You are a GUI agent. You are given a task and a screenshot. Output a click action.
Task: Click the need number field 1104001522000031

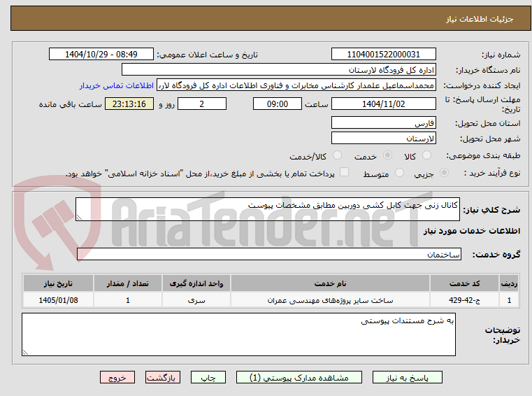tap(383, 55)
